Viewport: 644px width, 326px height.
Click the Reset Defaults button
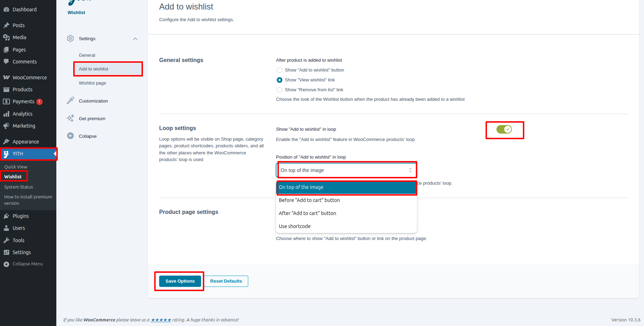(226, 281)
